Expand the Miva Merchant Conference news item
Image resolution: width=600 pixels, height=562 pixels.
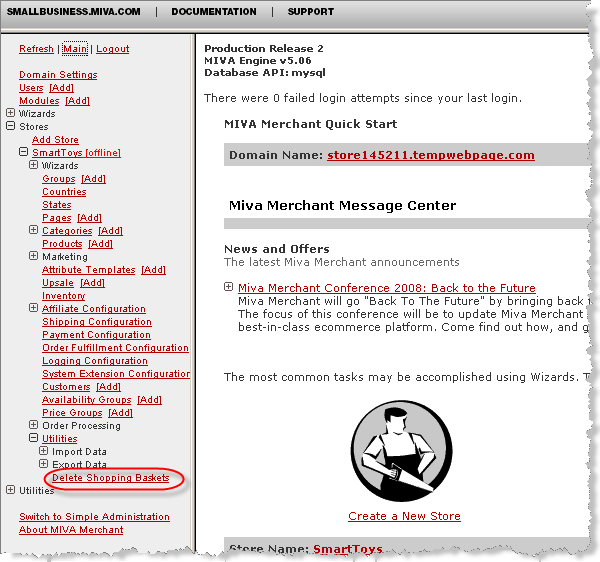228,287
